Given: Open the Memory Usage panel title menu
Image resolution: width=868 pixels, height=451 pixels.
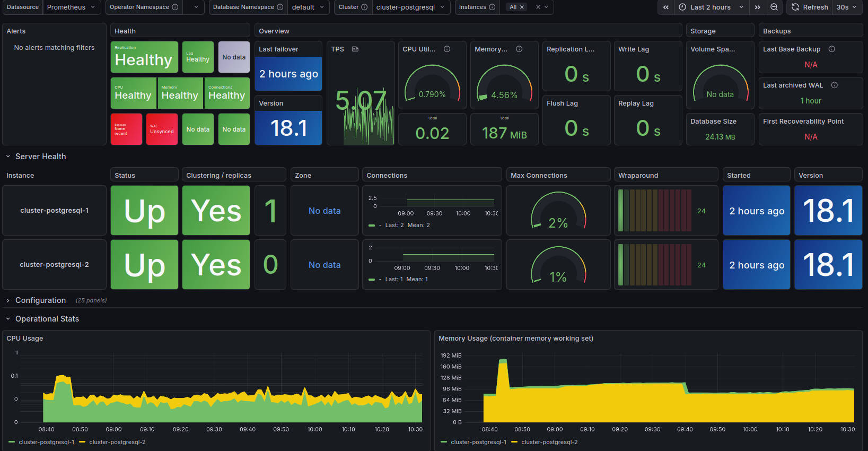Looking at the screenshot, I should point(516,338).
